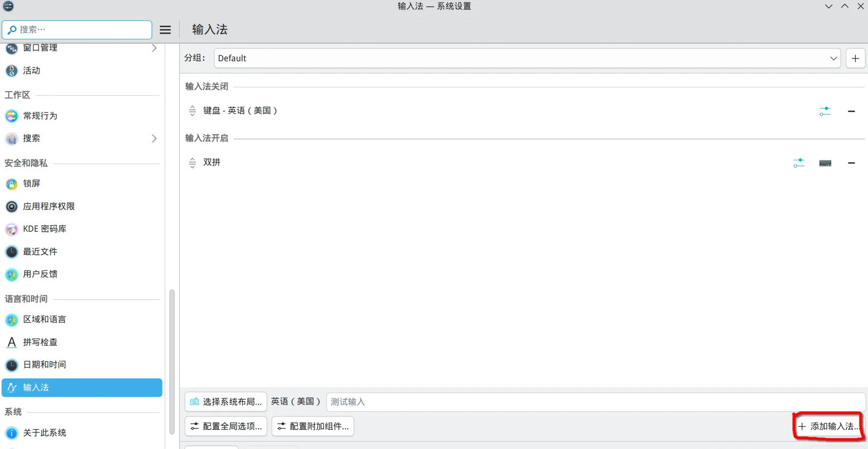The width and height of the screenshot is (868, 449).
Task: Open configure icon for English keyboard
Action: (825, 111)
